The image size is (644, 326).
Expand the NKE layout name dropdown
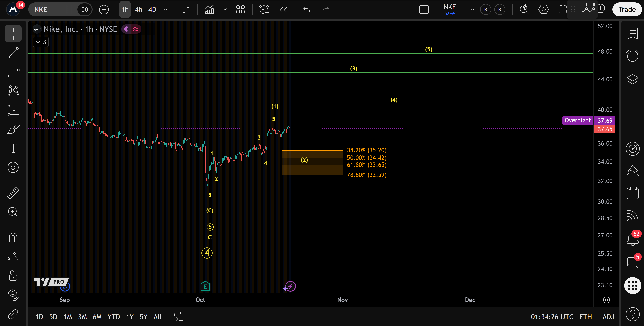coord(472,10)
